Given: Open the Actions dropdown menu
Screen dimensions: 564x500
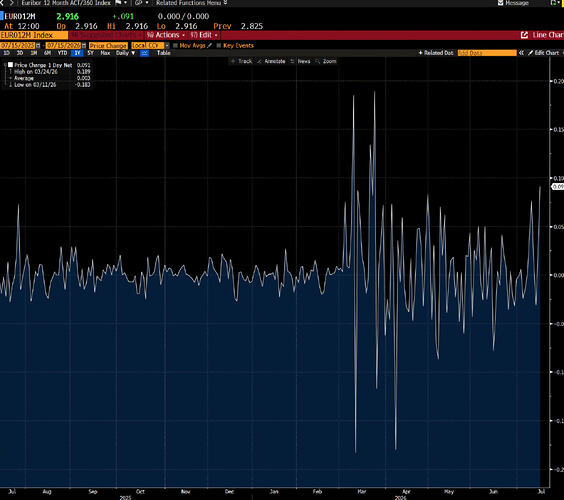Looking at the screenshot, I should click(x=165, y=35).
